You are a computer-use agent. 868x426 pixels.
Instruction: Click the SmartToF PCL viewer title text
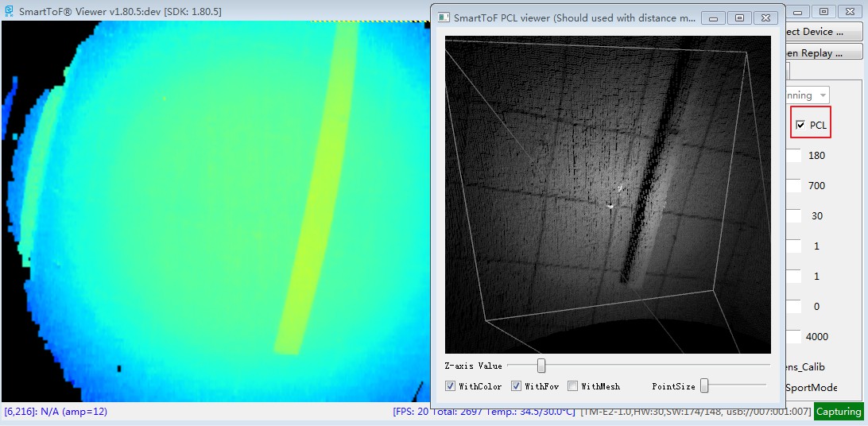[575, 17]
